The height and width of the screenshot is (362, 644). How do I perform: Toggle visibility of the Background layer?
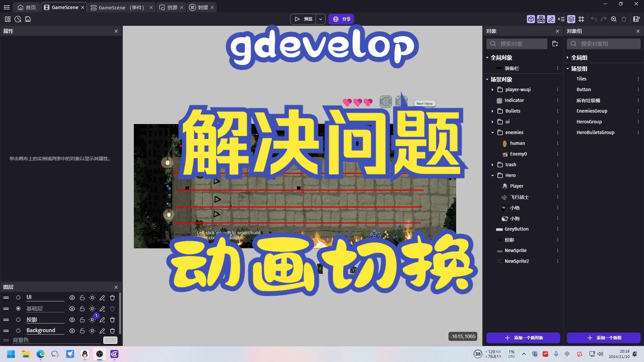72,330
